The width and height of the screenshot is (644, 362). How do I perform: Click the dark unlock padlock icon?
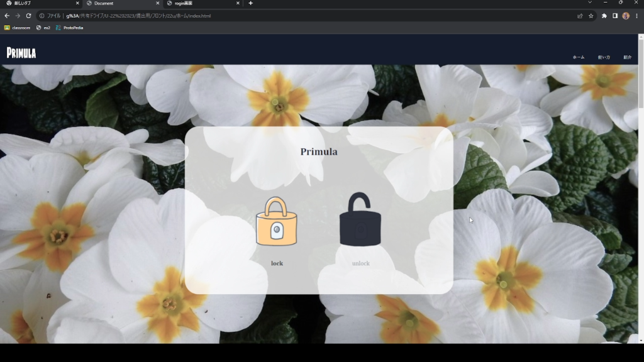tap(360, 219)
